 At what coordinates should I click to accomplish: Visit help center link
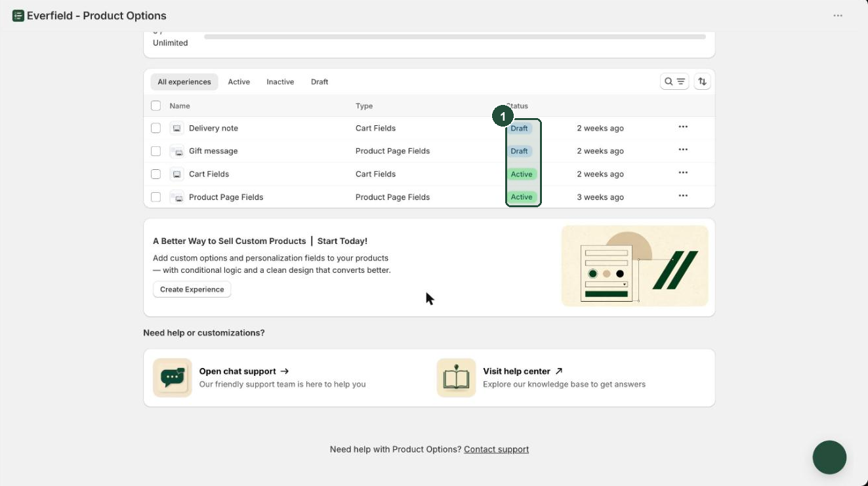point(523,371)
